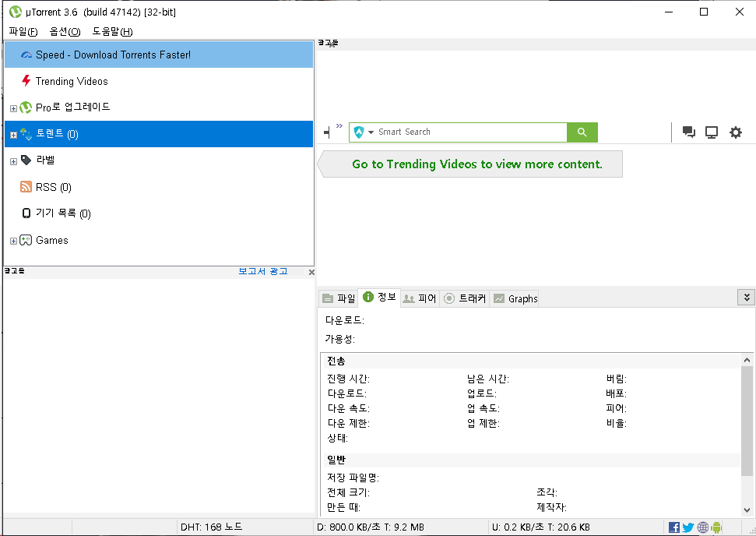Select 토렌트 (0) in sidebar
The height and width of the screenshot is (536, 756).
coord(159,134)
